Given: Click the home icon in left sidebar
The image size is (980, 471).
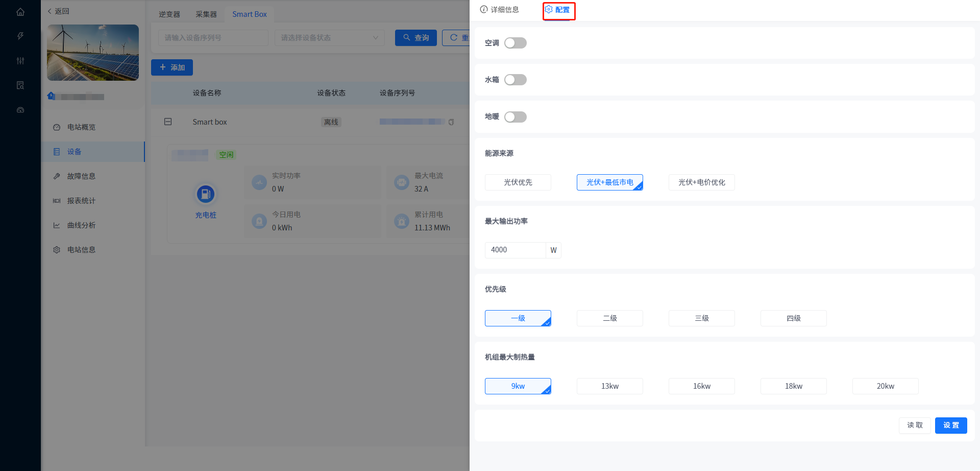Looking at the screenshot, I should (x=20, y=12).
